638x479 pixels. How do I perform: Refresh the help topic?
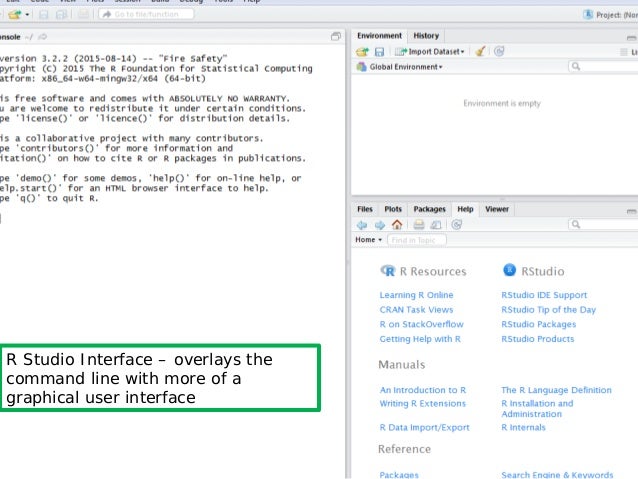(457, 225)
